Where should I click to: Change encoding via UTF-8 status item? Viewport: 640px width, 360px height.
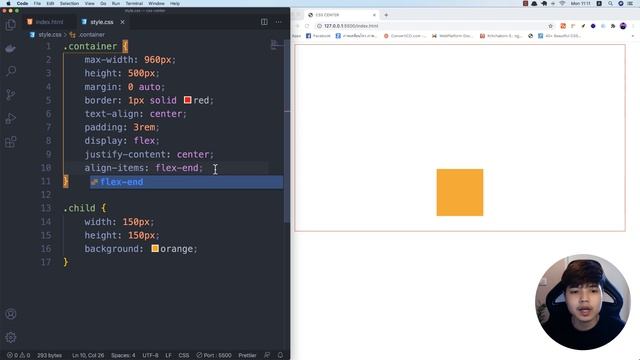[150, 355]
